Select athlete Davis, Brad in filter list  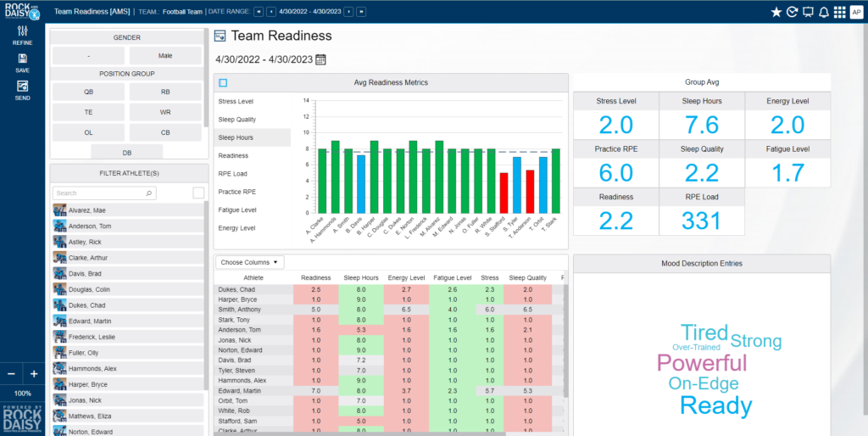point(128,274)
